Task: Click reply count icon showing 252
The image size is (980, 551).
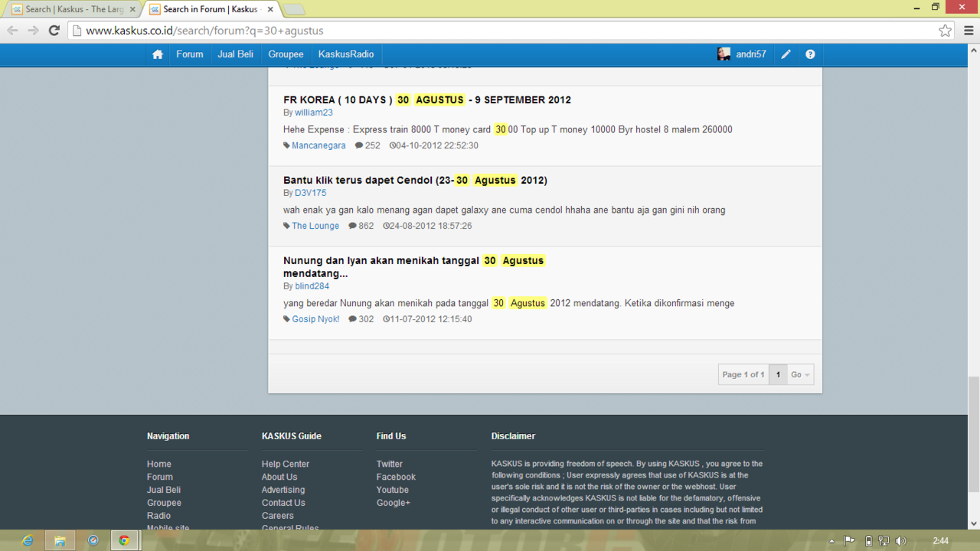Action: click(358, 145)
